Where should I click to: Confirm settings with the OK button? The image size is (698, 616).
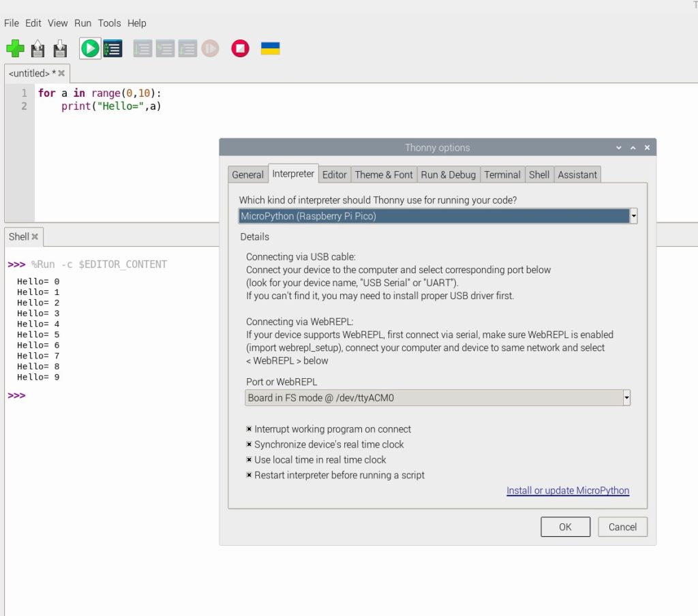pos(565,527)
